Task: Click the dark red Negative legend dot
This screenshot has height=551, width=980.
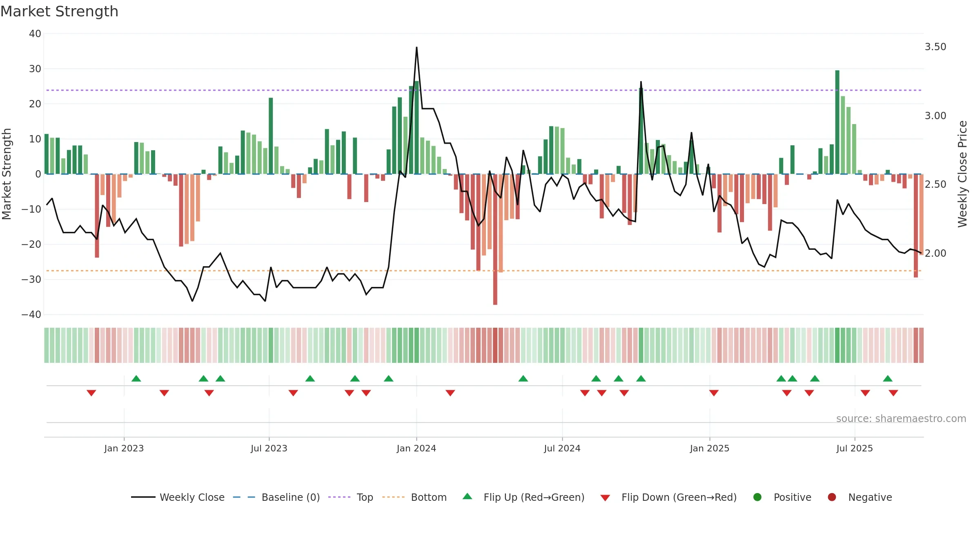Action: (x=832, y=497)
